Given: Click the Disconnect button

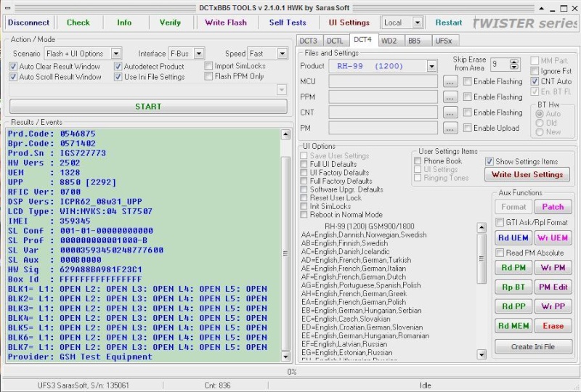Looking at the screenshot, I should tap(28, 23).
